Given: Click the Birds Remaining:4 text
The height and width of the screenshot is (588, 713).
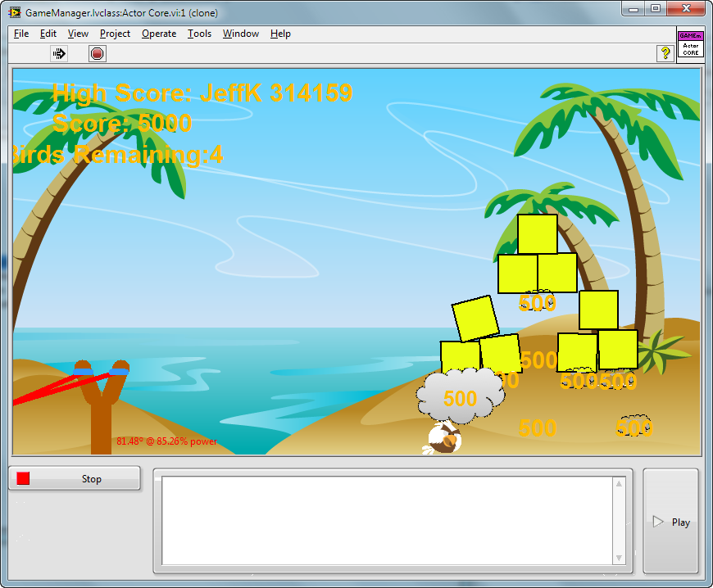Looking at the screenshot, I should [x=118, y=155].
